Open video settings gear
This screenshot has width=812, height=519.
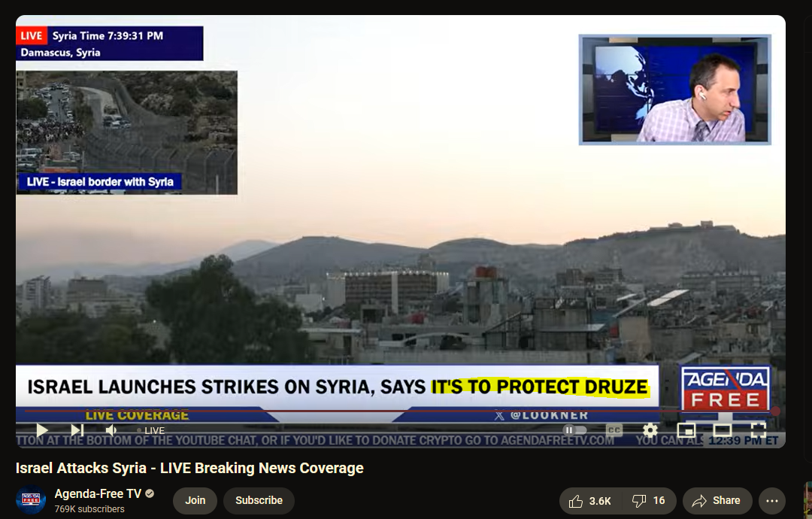[x=650, y=430]
